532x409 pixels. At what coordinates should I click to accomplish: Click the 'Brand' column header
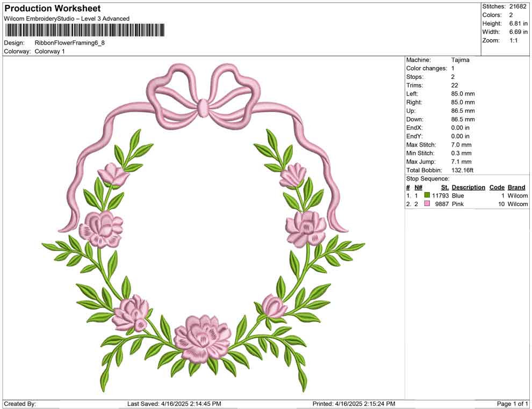pos(516,187)
